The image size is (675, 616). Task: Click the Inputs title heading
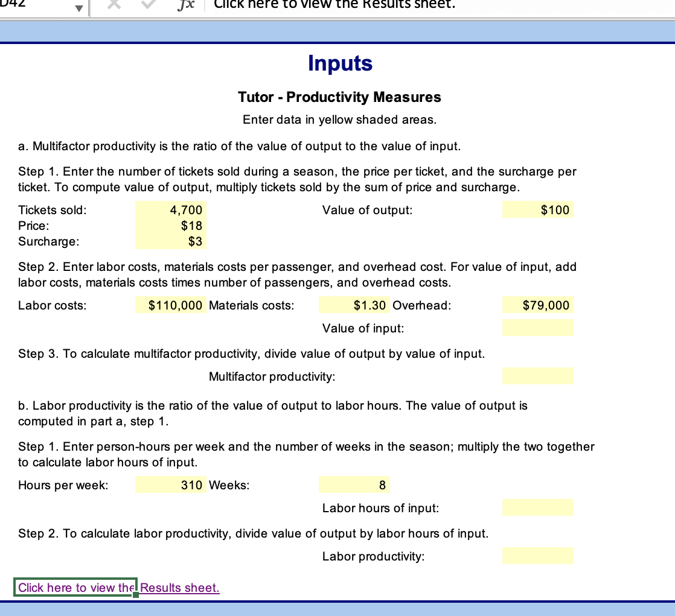pos(340,63)
